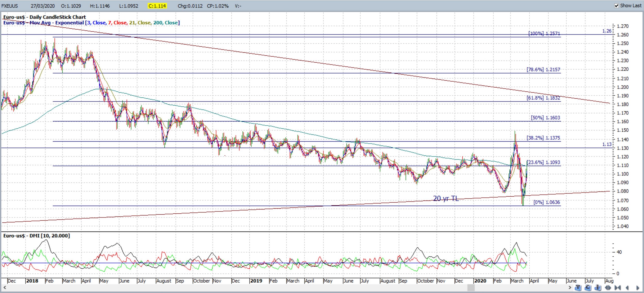
Task: Click the high value H:1.1146
Action: click(100, 6)
